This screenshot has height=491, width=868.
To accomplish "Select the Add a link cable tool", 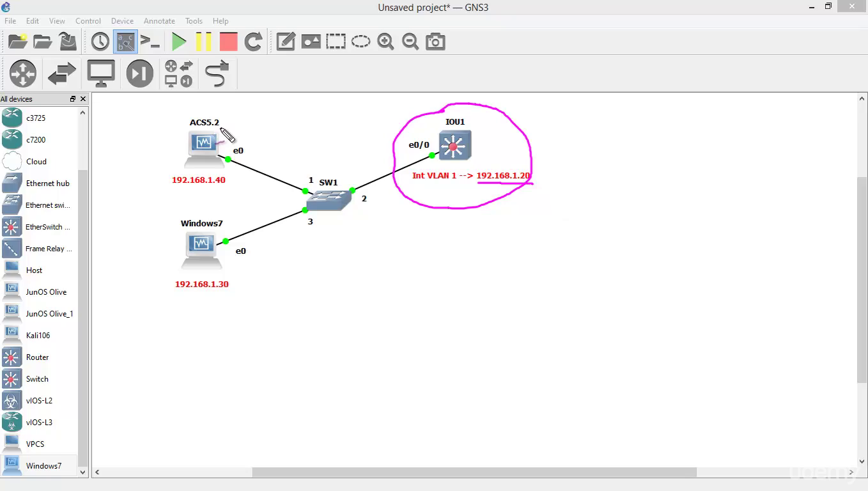I will point(217,73).
